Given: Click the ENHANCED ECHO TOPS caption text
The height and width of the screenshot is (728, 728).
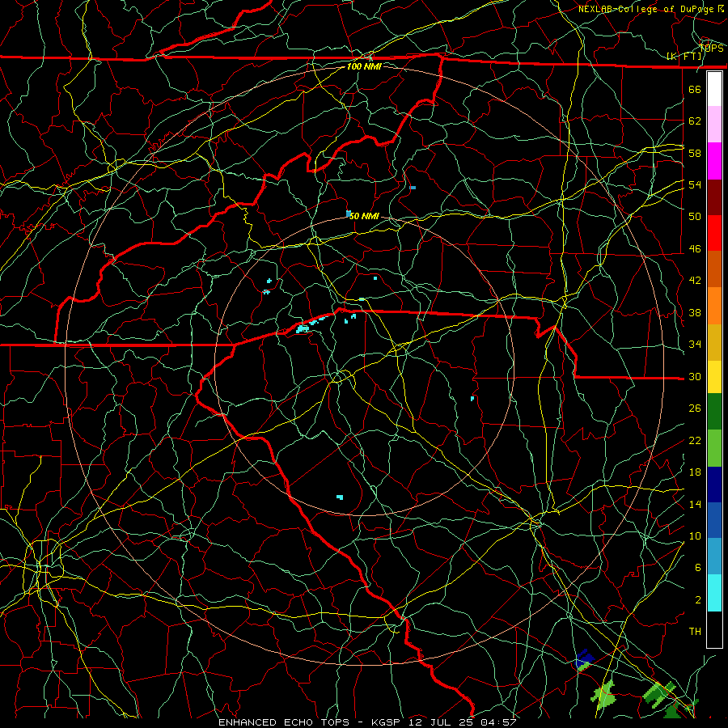Looking at the screenshot, I should pos(284,722).
